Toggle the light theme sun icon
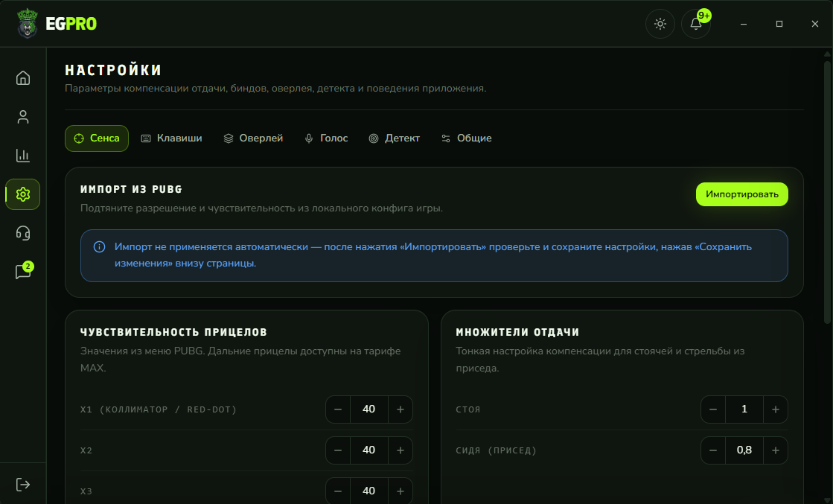Viewport: 833px width, 504px height. click(x=660, y=24)
